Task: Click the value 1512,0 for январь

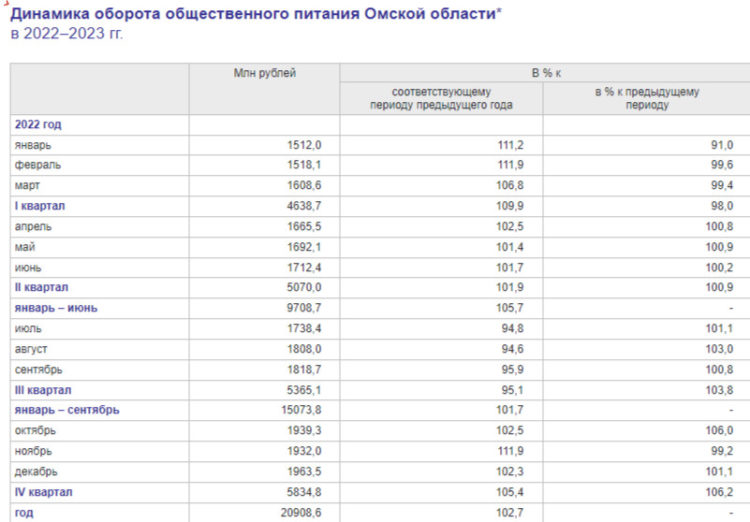Action: click(x=304, y=145)
